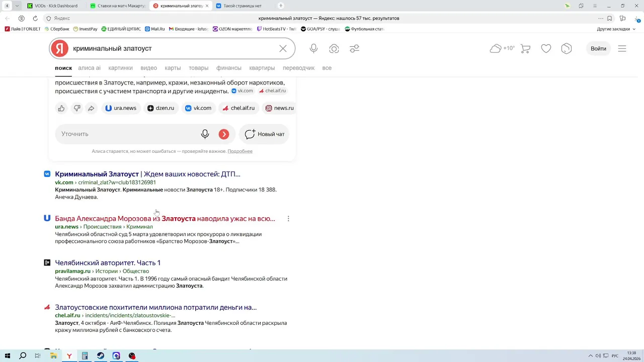The image size is (644, 362).
Task: Dislike the Alice answer with thumbs down
Action: pos(77,108)
